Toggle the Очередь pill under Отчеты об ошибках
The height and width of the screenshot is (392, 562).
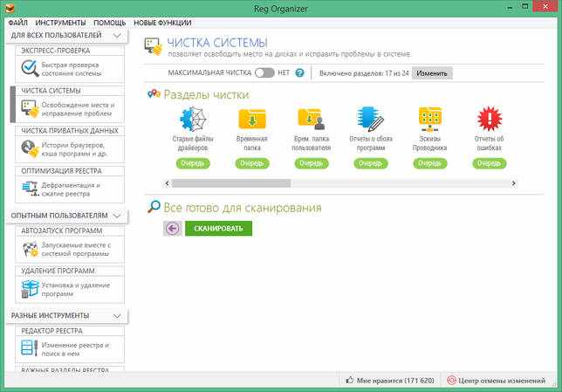point(490,163)
